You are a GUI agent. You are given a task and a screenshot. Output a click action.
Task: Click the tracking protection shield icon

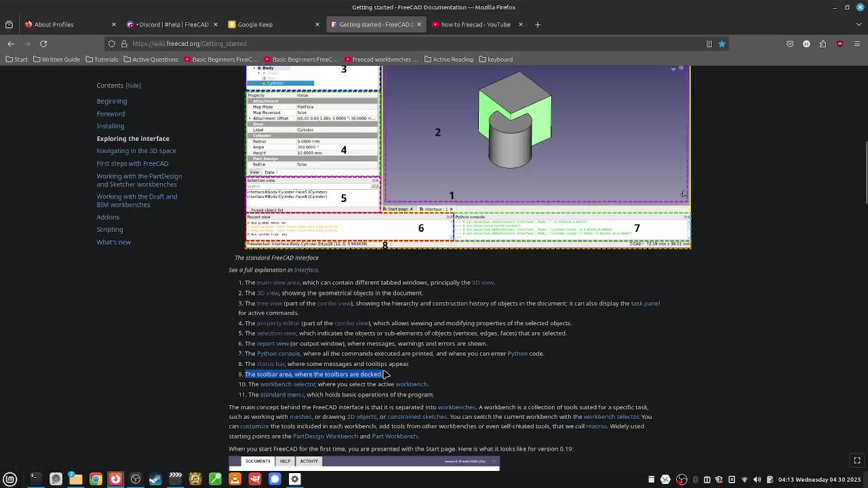[112, 43]
